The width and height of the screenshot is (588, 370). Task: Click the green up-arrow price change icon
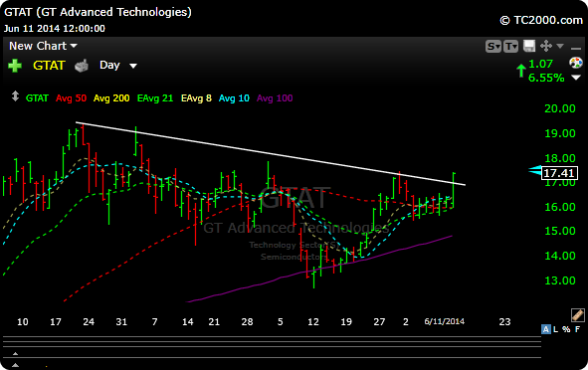click(x=521, y=71)
